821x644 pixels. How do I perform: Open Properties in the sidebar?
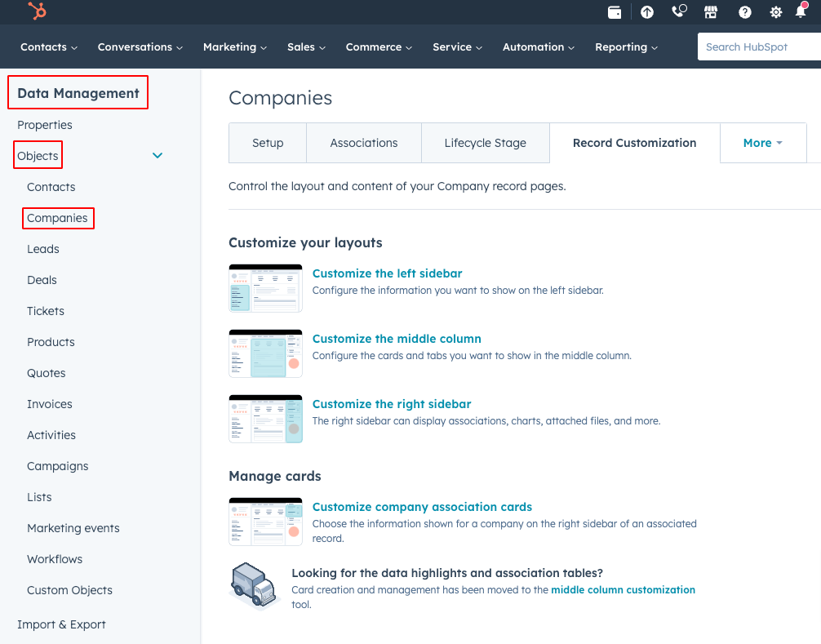45,125
